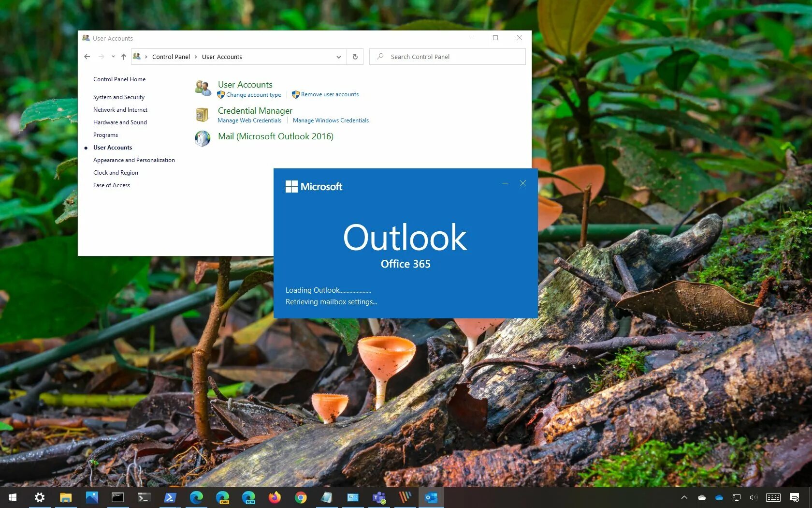The width and height of the screenshot is (812, 508).
Task: Click the blue OneDrive tray icon
Action: click(x=719, y=497)
